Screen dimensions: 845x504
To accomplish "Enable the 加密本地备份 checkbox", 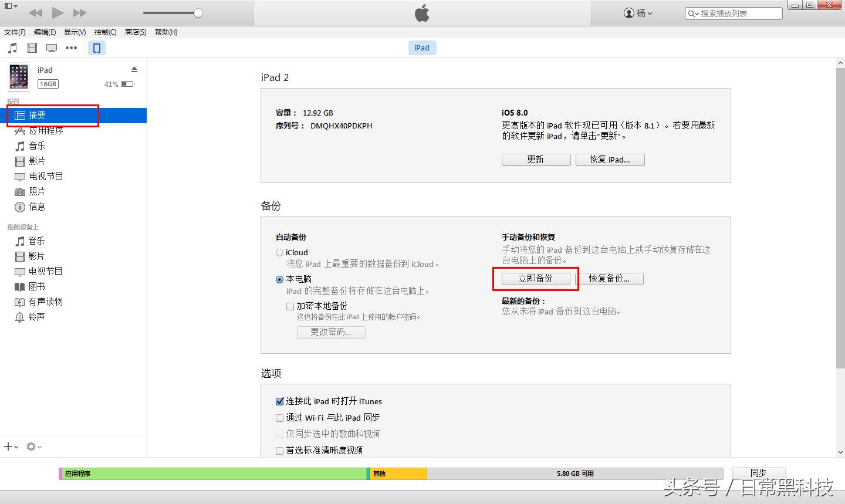I will pyautogui.click(x=290, y=306).
